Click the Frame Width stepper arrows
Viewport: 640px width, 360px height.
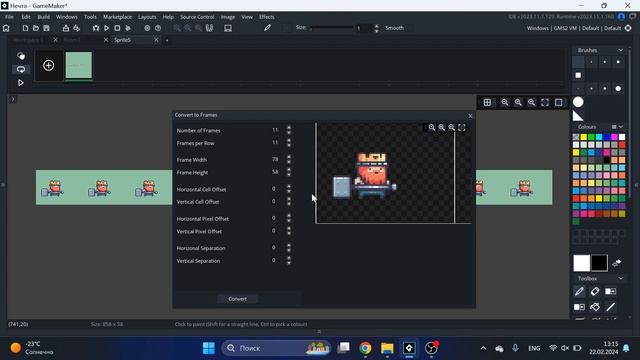point(289,159)
